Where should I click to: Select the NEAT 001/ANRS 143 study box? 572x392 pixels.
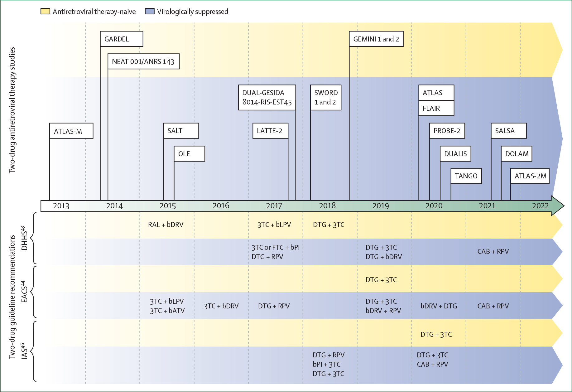[143, 61]
